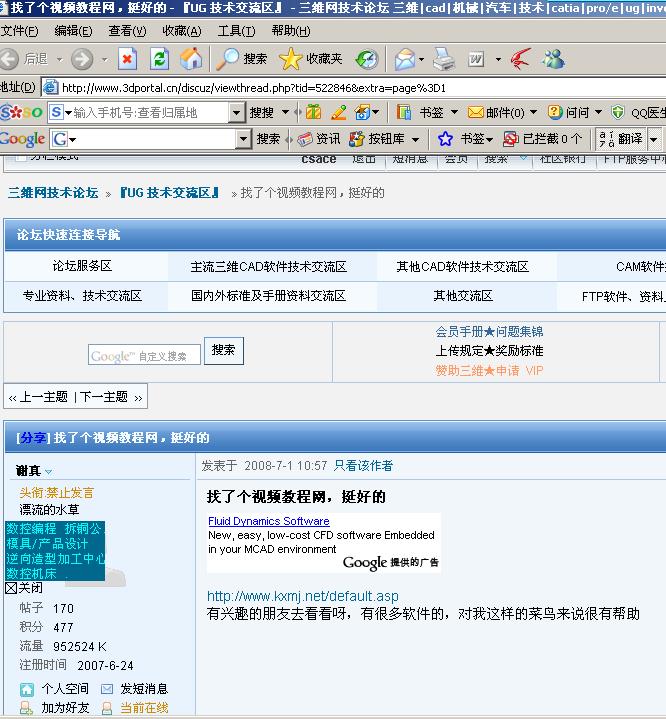
Task: Click the 搜索 button beside Google custom search
Action: point(223,351)
